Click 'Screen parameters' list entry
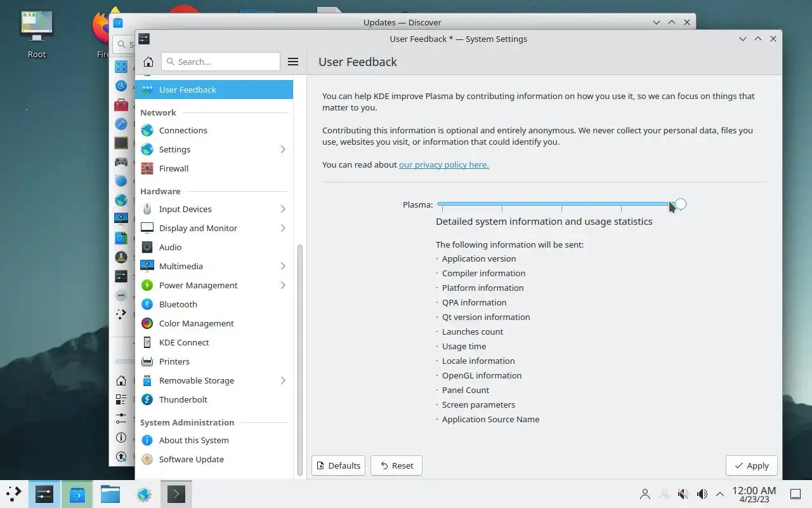This screenshot has height=508, width=812. point(479,404)
